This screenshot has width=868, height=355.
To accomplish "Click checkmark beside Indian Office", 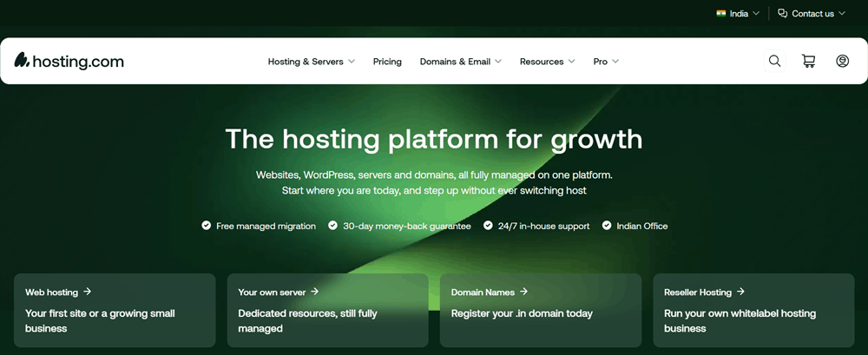I will point(607,226).
